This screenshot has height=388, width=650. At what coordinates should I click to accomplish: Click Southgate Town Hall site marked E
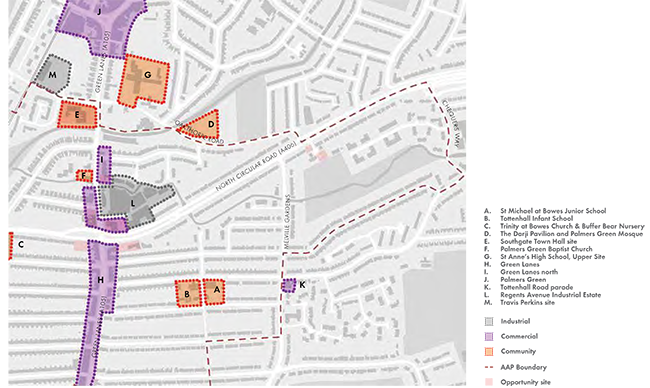point(77,115)
